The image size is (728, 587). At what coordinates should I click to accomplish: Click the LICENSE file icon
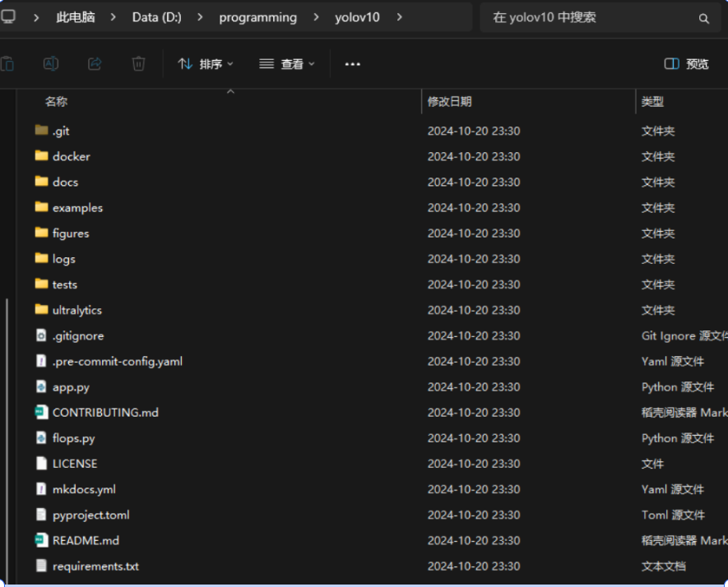pos(41,463)
